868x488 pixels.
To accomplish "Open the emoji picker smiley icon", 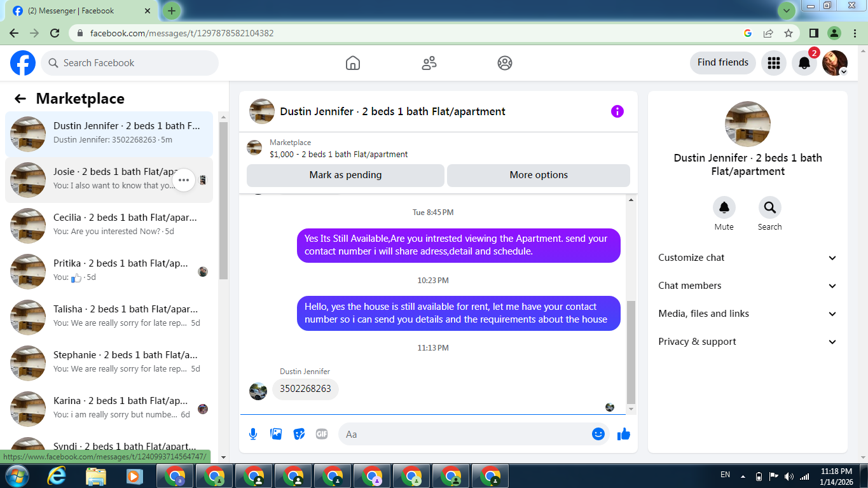I will click(598, 434).
